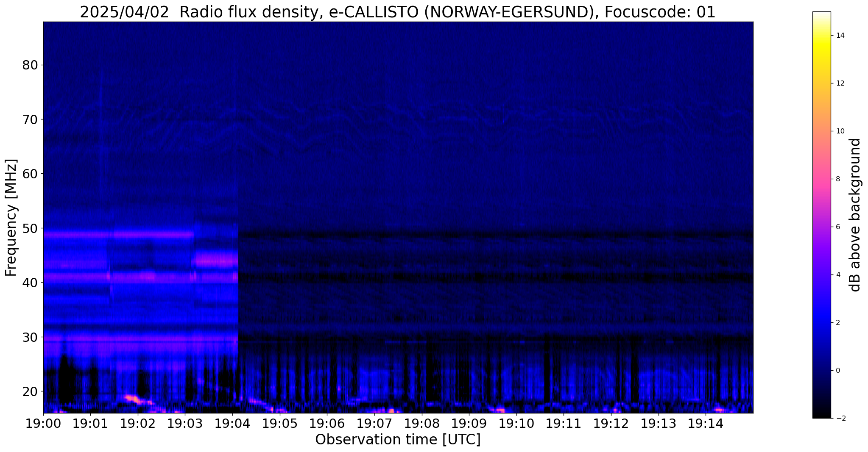The image size is (868, 452).
Task: Click the 19:11 time tick label
Action: coord(564,423)
